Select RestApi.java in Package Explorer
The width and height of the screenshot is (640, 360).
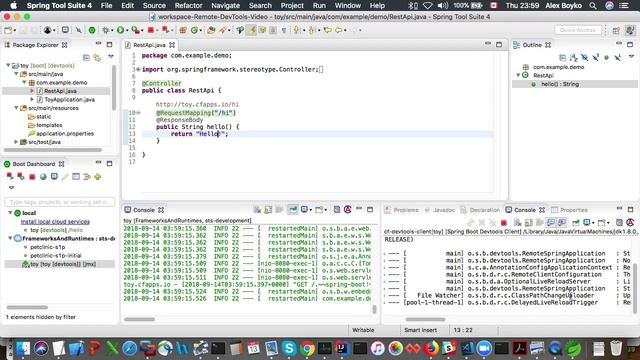(x=60, y=91)
